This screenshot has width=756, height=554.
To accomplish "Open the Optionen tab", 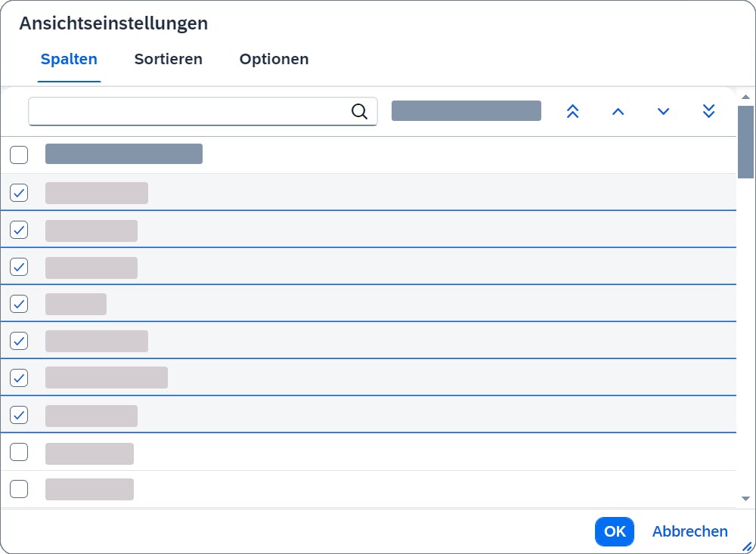I will click(x=274, y=59).
